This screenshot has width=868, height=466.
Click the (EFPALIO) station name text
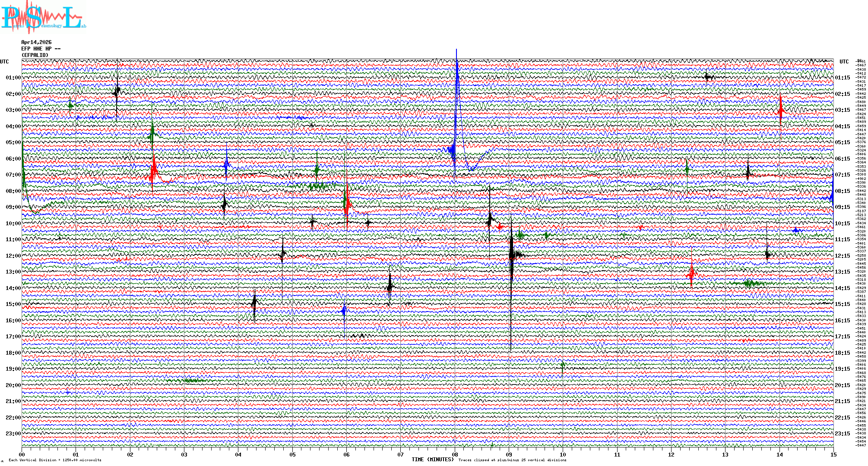35,55
